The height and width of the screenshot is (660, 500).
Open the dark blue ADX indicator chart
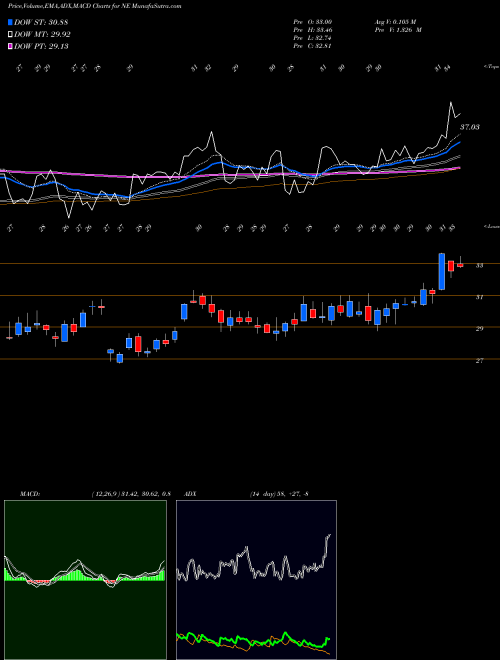point(256,580)
